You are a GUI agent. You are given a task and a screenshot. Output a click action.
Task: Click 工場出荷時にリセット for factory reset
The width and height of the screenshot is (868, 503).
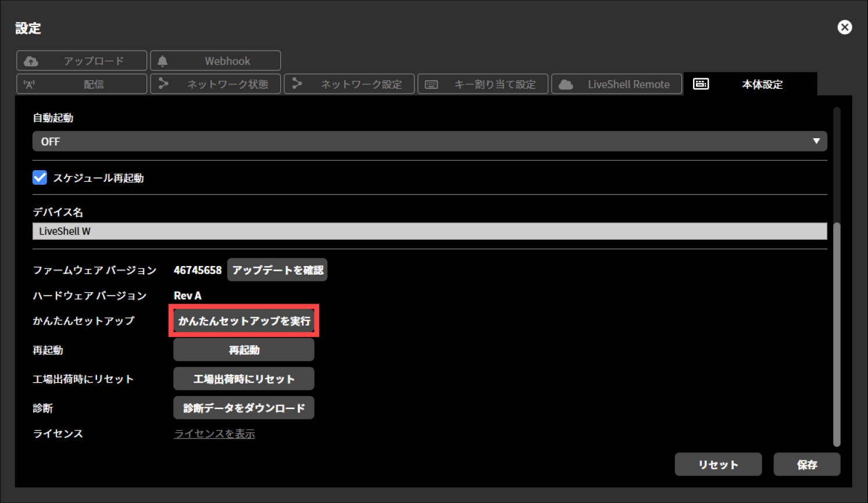(244, 378)
